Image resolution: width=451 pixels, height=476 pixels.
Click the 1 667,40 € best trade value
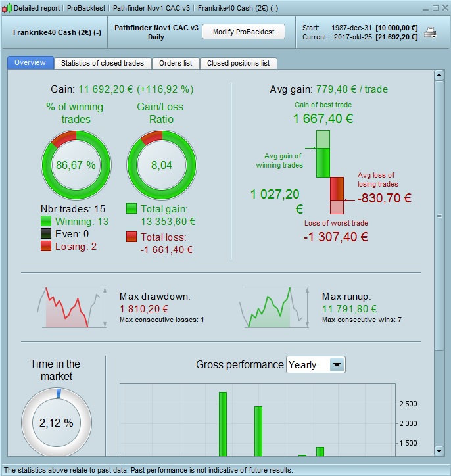[x=323, y=118]
